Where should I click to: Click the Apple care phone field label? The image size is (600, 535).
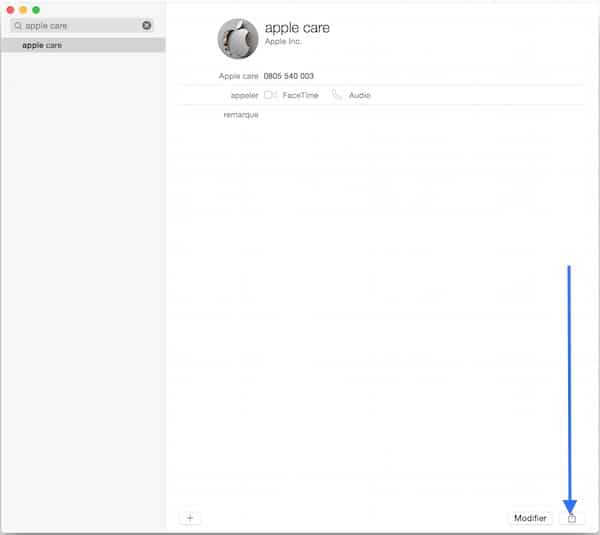coord(239,76)
